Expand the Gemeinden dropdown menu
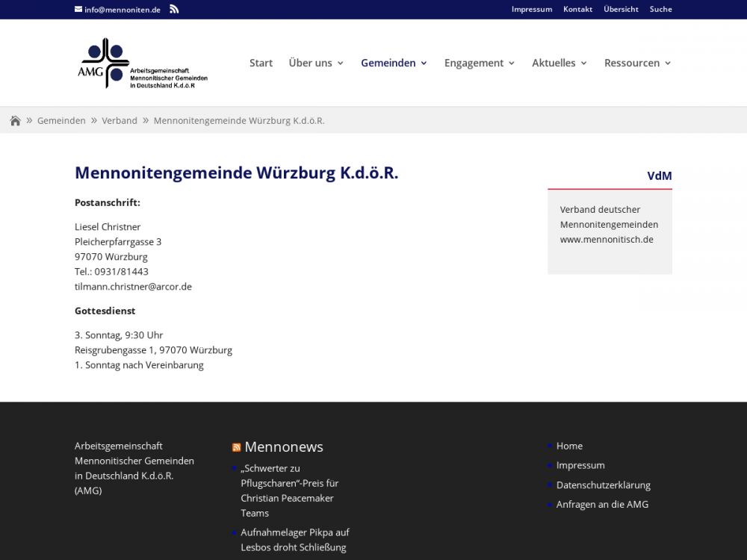 click(394, 63)
